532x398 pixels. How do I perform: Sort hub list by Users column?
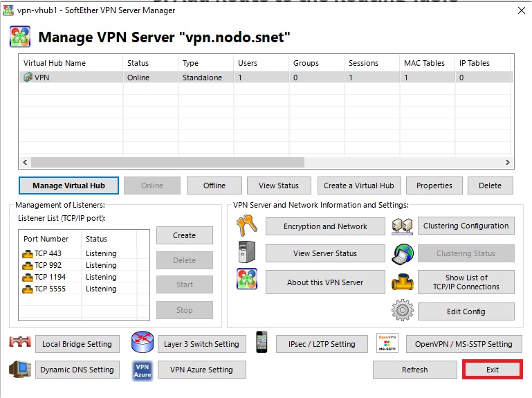262,63
